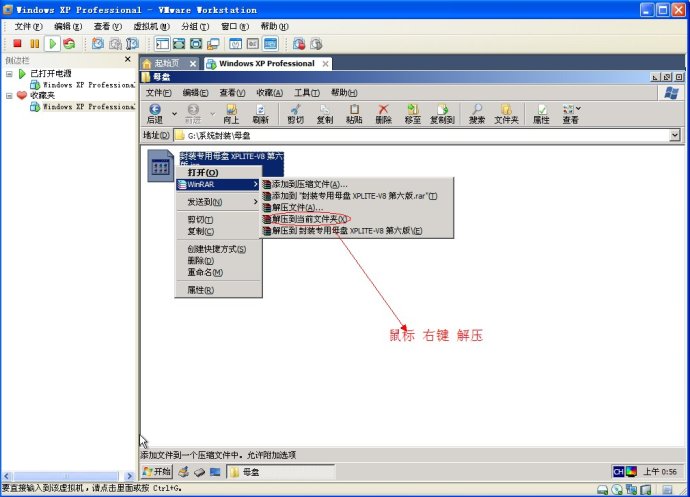Close the 侧边栏 sidebar panel
The height and width of the screenshot is (497, 690).
pyautogui.click(x=128, y=59)
